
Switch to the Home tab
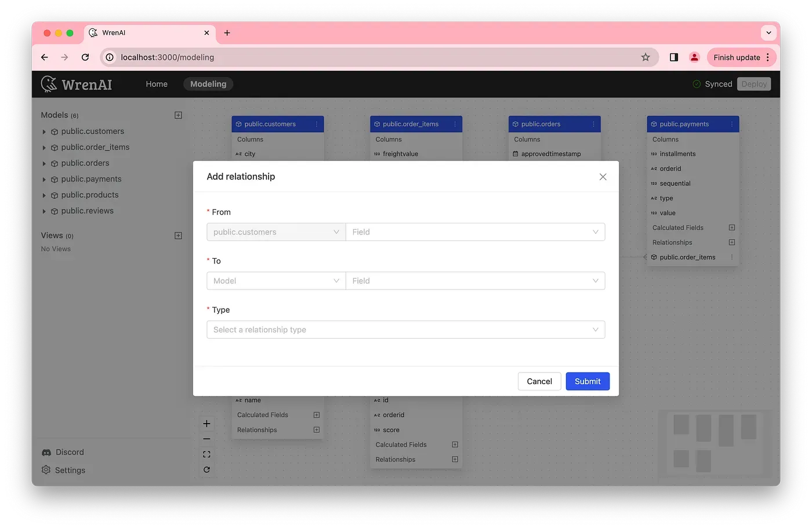click(x=157, y=84)
